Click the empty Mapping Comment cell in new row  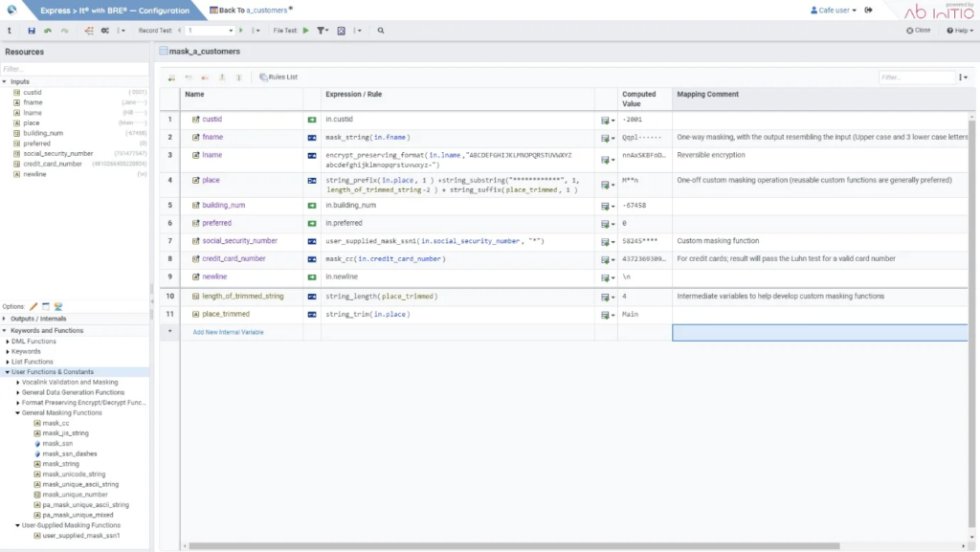(x=820, y=333)
